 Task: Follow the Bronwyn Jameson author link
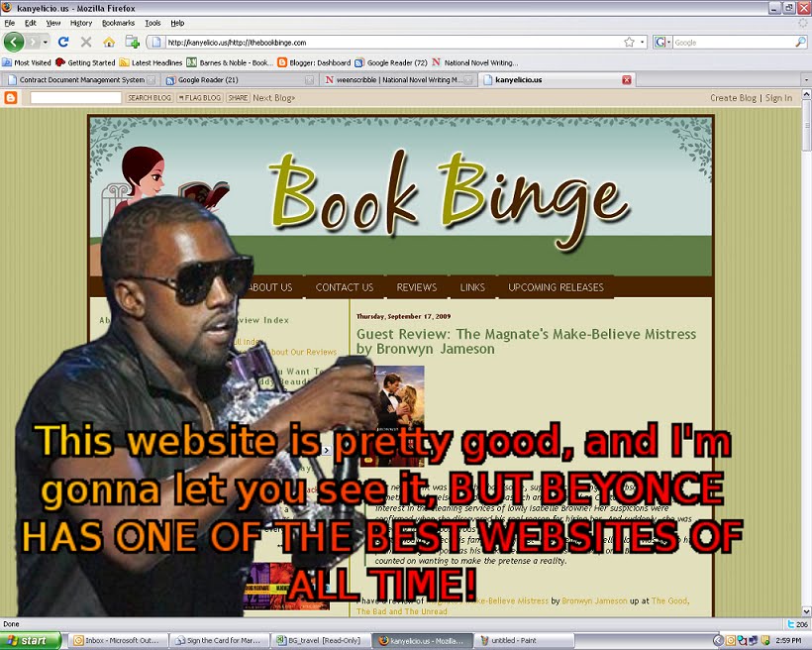(594, 600)
